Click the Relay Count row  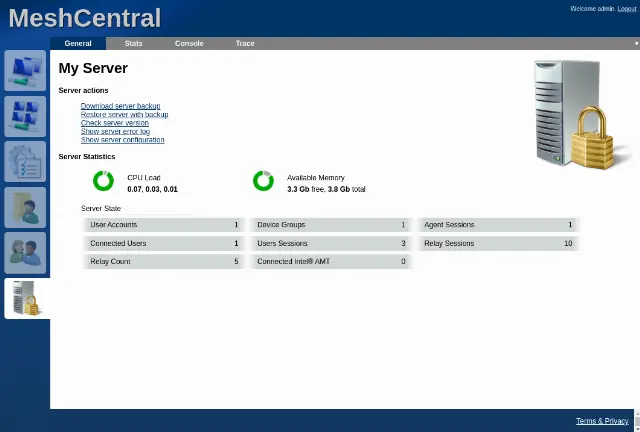tap(164, 262)
